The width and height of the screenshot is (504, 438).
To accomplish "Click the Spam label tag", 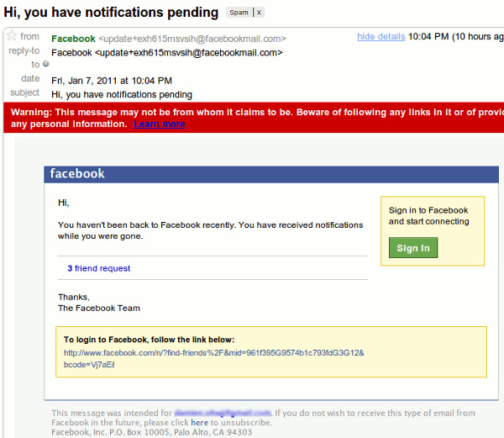I will coord(239,13).
